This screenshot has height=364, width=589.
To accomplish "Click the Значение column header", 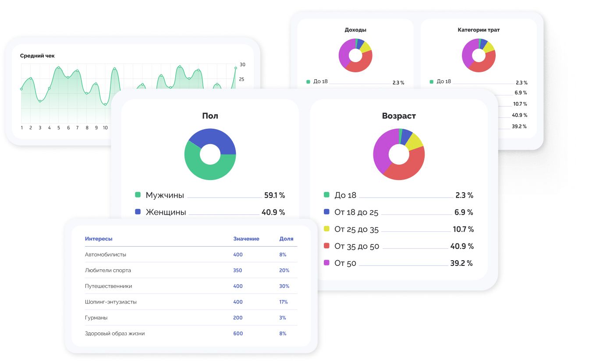I will [x=246, y=239].
